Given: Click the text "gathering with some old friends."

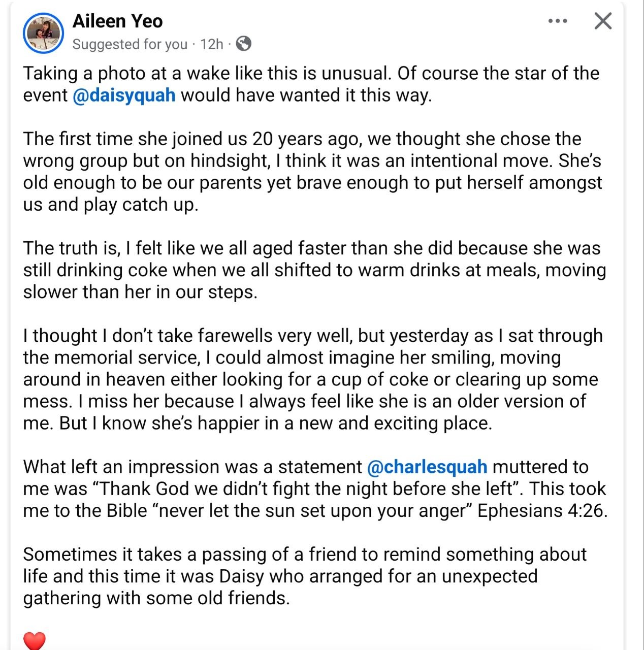Looking at the screenshot, I should 156,598.
